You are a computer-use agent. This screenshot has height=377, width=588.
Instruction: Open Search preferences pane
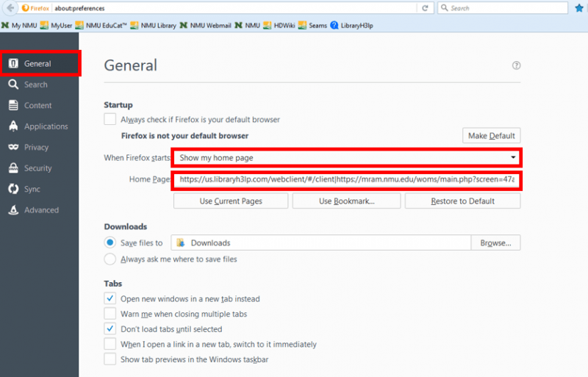point(40,85)
